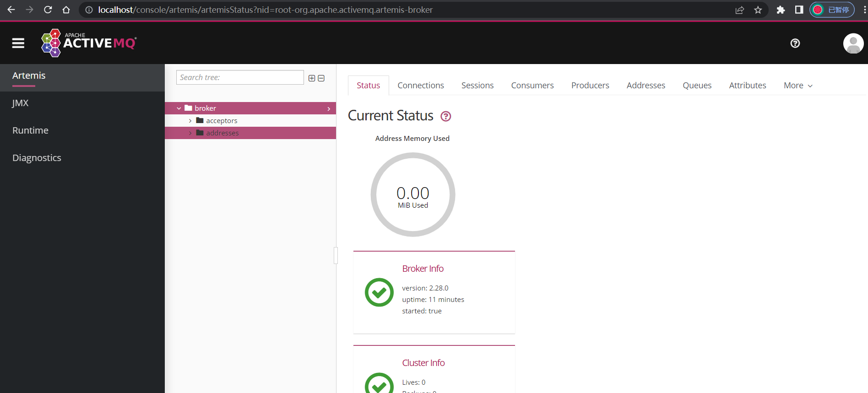Expand the addresses tree node
Screen dimensions: 868x393
click(x=190, y=133)
